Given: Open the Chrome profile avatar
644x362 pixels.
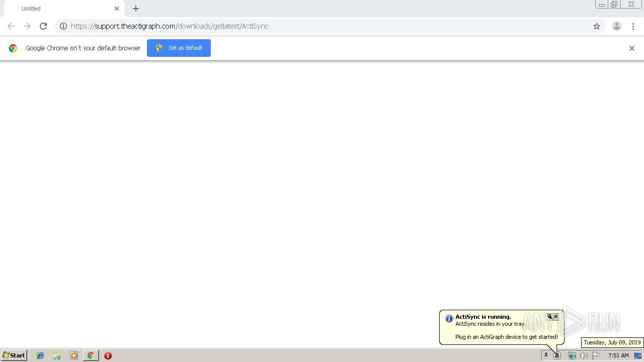Looking at the screenshot, I should (617, 26).
